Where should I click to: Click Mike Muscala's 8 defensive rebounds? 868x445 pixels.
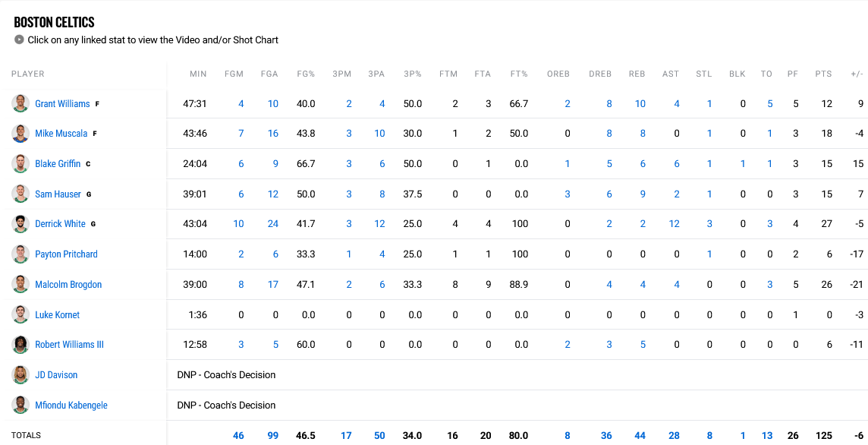coord(609,133)
